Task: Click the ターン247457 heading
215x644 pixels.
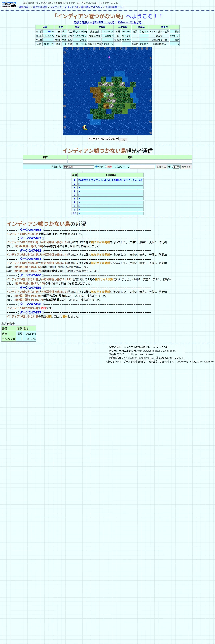Action: (x=30, y=312)
